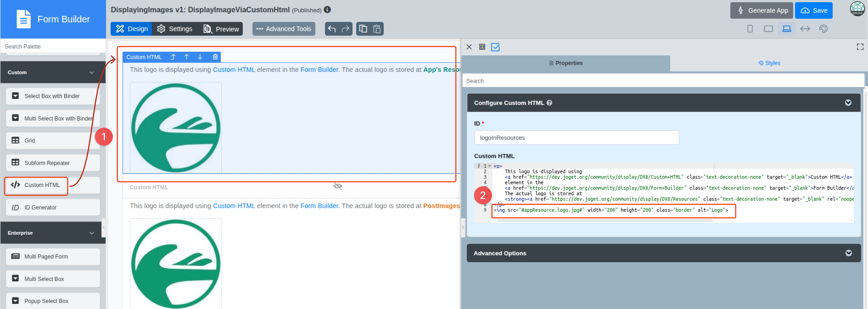Click the copy element icon
This screenshot has height=309, width=868.
point(363,29)
